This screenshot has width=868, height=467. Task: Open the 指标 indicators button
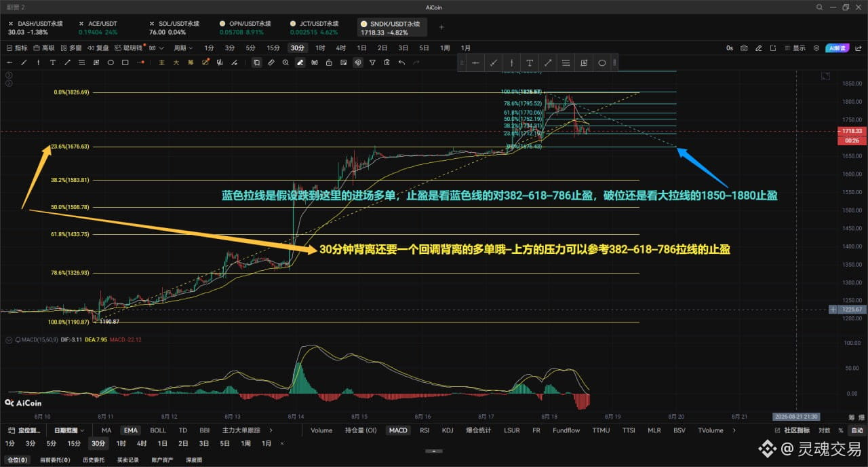click(x=16, y=48)
